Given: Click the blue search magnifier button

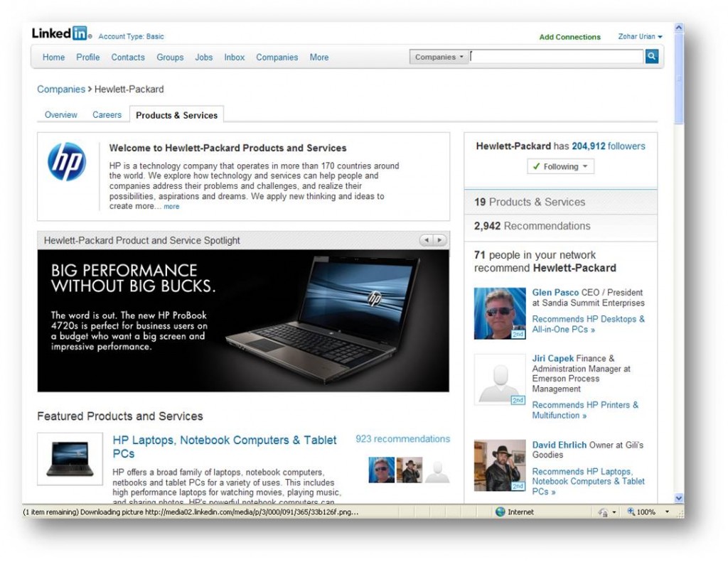Looking at the screenshot, I should (651, 57).
